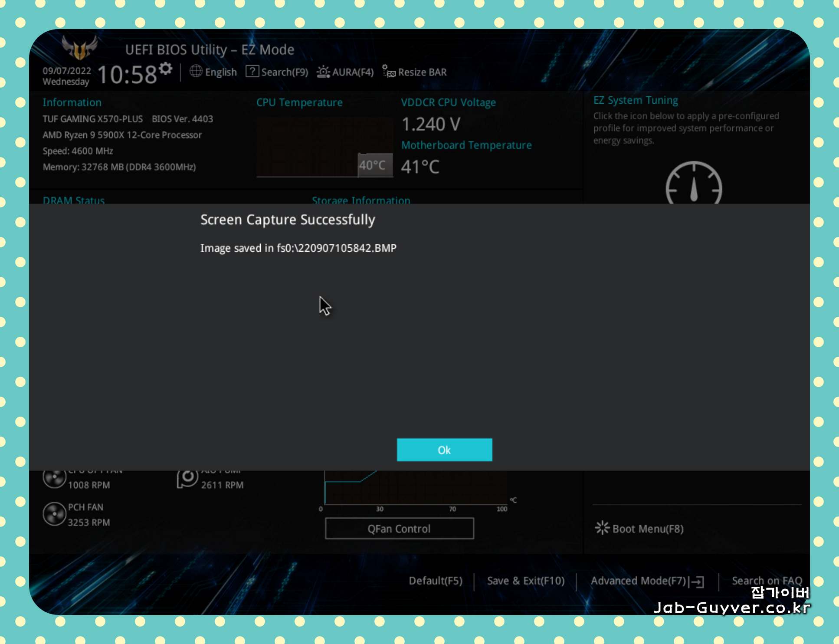
Task: Click the EZ System Tuning gauge icon
Action: 693,184
